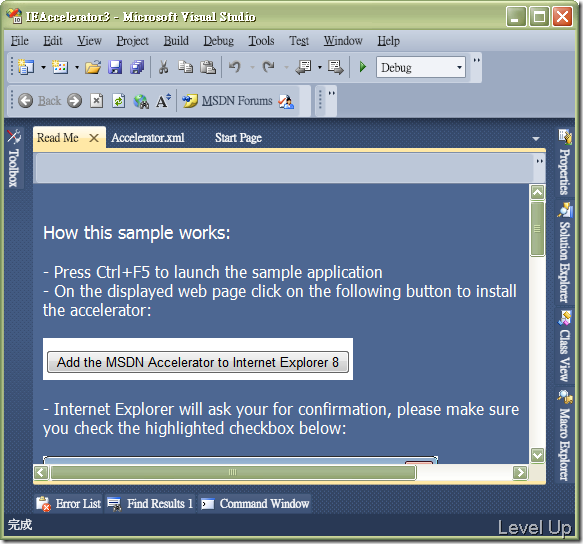Open the Project menu

pos(132,41)
